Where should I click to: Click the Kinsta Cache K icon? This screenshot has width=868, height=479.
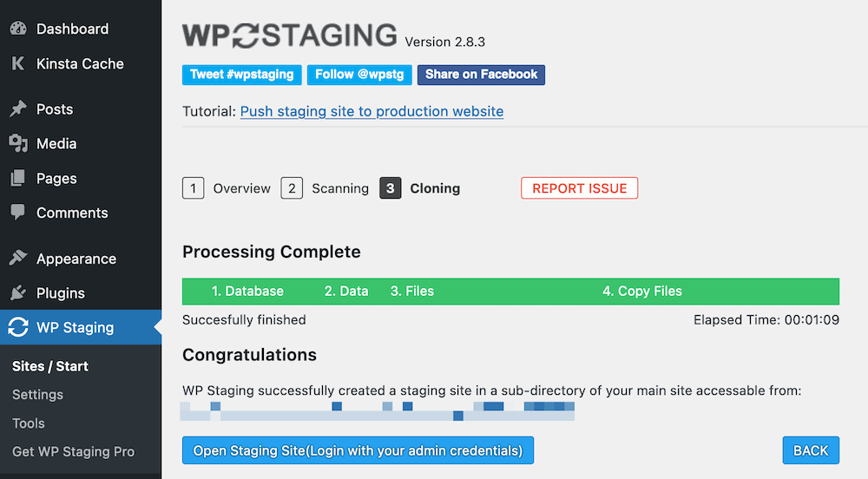[18, 63]
